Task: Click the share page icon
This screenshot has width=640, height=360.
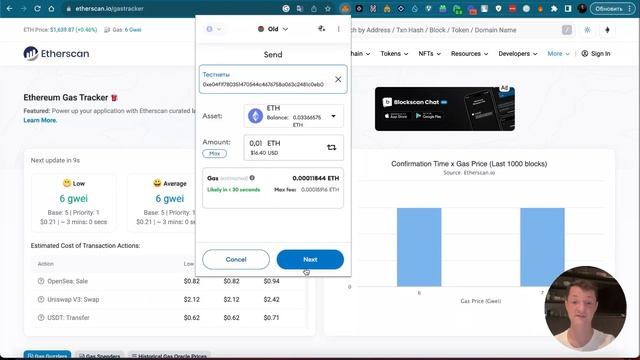Action: tap(314, 8)
